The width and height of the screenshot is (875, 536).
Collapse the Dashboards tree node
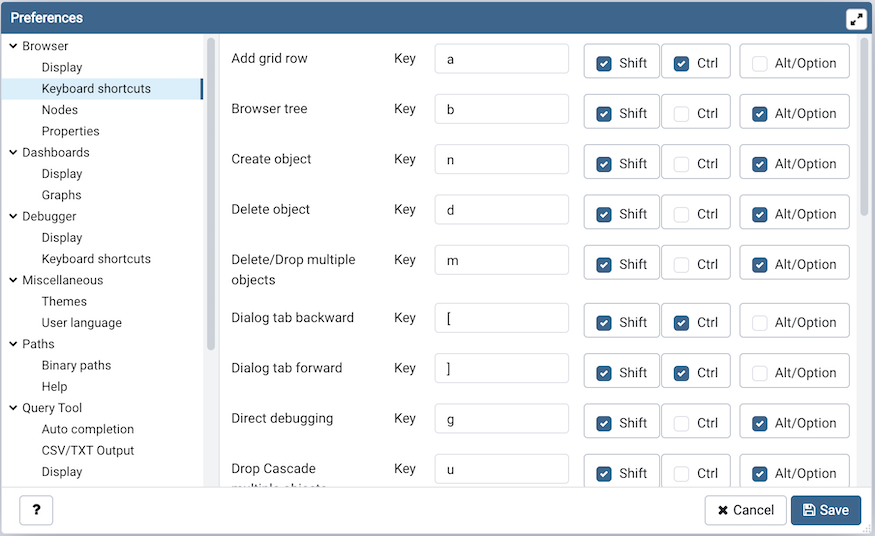pyautogui.click(x=13, y=152)
